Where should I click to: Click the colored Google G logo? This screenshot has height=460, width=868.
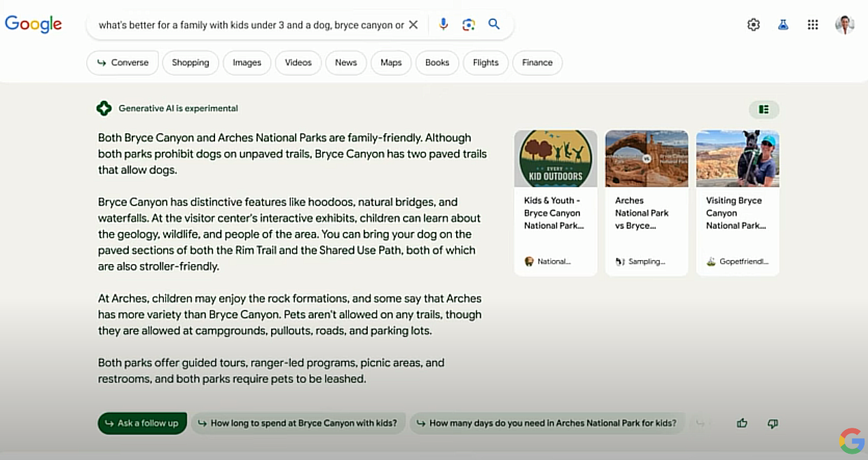pyautogui.click(x=852, y=441)
